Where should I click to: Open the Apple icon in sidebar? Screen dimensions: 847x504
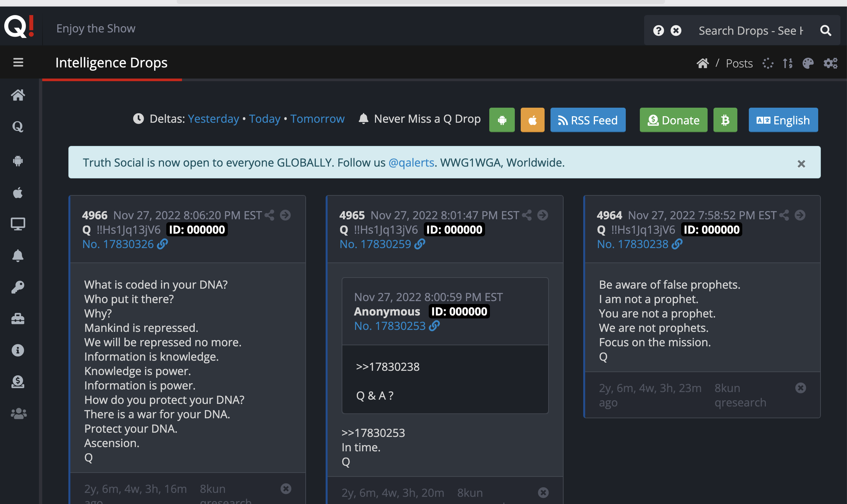[x=18, y=192]
